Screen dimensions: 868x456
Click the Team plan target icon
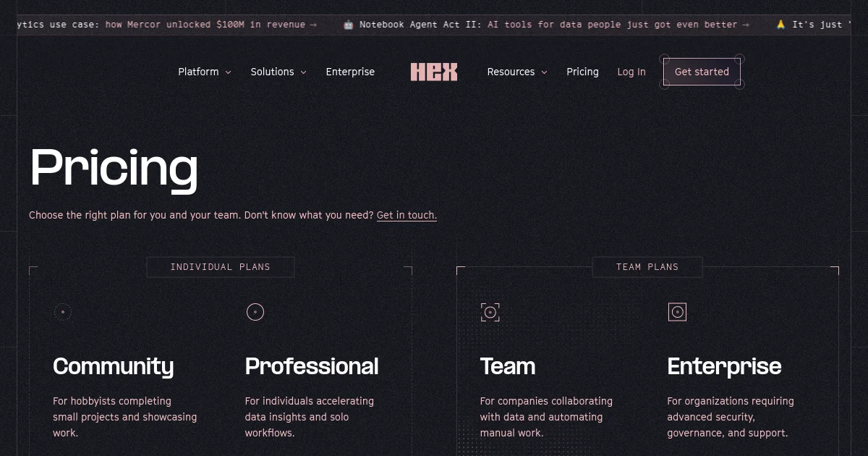(x=490, y=312)
